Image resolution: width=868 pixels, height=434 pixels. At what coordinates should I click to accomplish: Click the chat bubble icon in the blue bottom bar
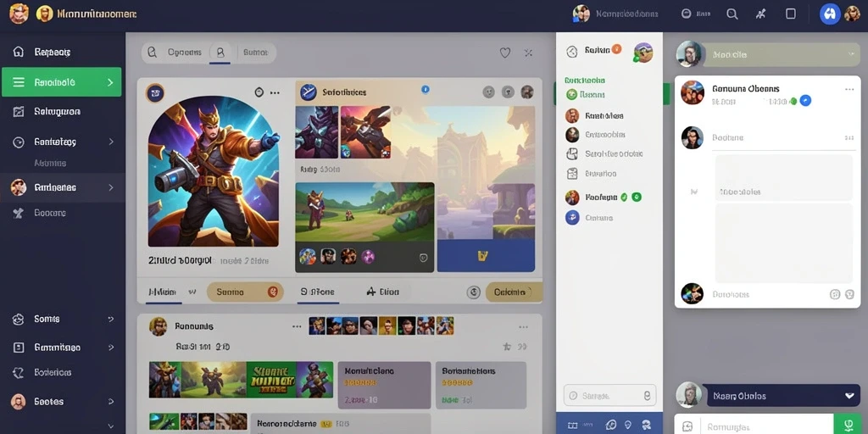(x=610, y=426)
